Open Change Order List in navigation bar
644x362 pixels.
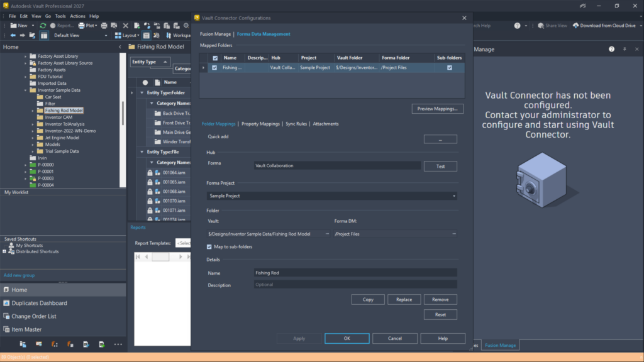tap(63, 316)
